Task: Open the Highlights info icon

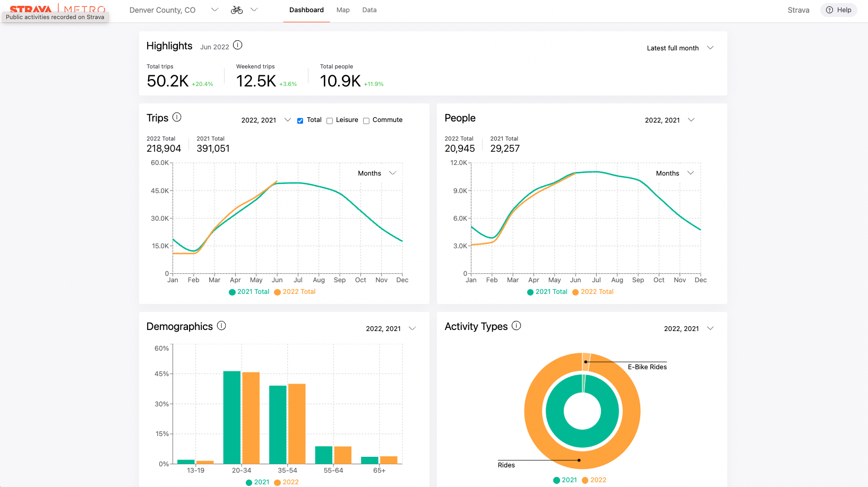Action: click(238, 45)
